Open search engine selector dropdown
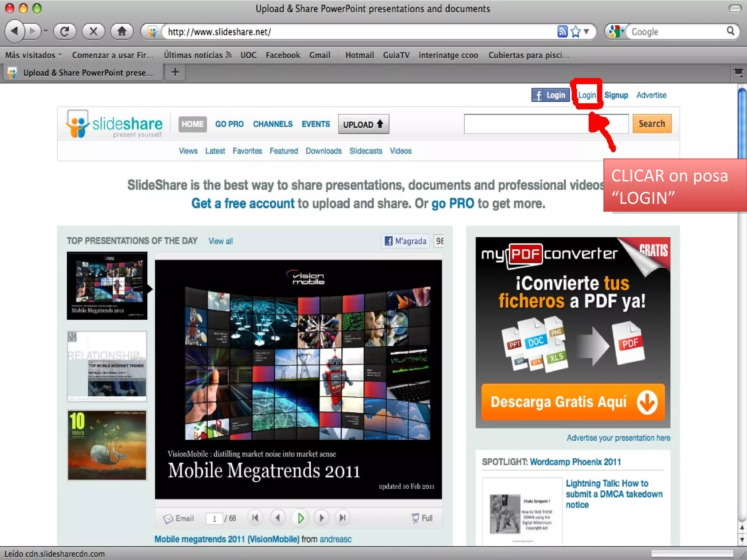This screenshot has height=560, width=747. [616, 32]
